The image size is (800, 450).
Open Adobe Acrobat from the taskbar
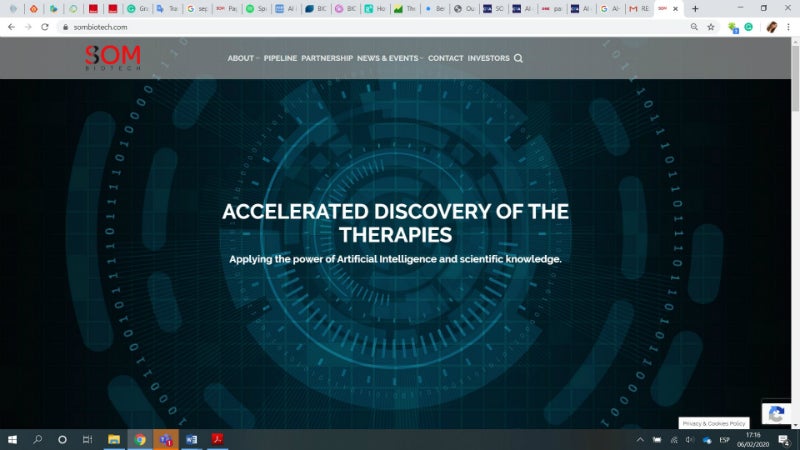217,439
